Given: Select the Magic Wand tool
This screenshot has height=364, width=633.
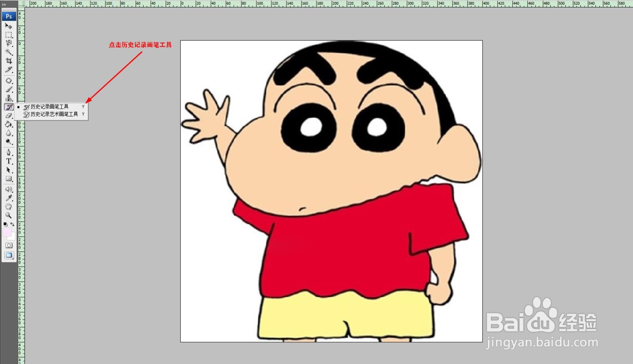Looking at the screenshot, I should (x=9, y=52).
